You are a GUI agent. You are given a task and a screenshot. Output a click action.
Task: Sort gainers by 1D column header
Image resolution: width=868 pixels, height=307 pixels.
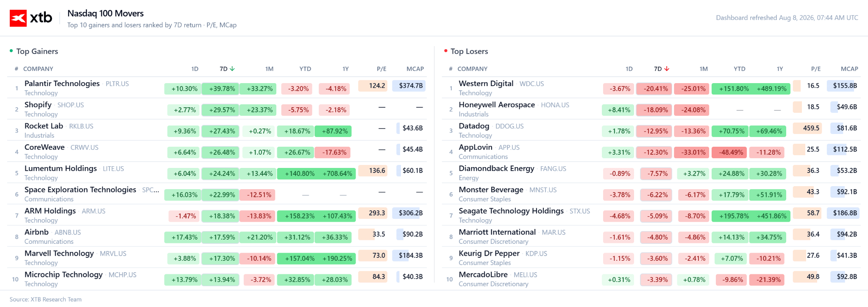[x=195, y=69]
